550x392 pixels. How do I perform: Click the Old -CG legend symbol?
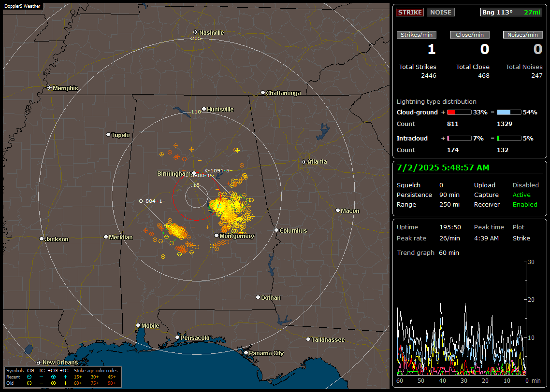[29, 383]
